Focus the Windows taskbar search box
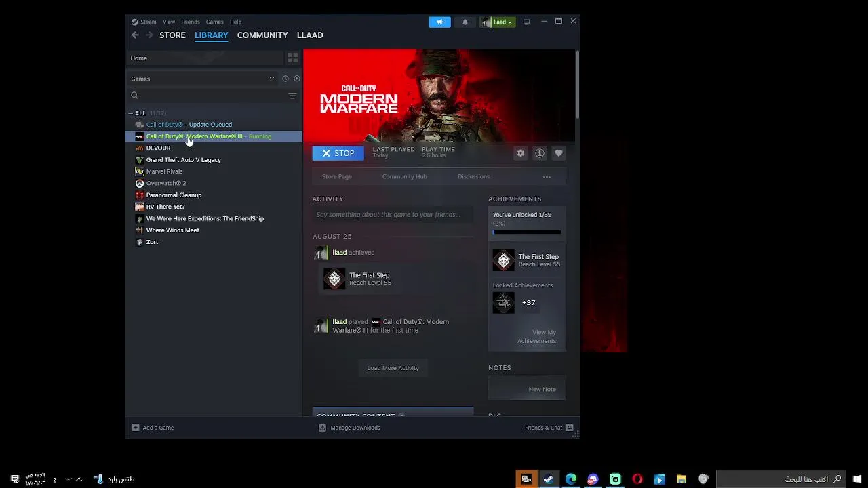This screenshot has height=488, width=868. [782, 479]
